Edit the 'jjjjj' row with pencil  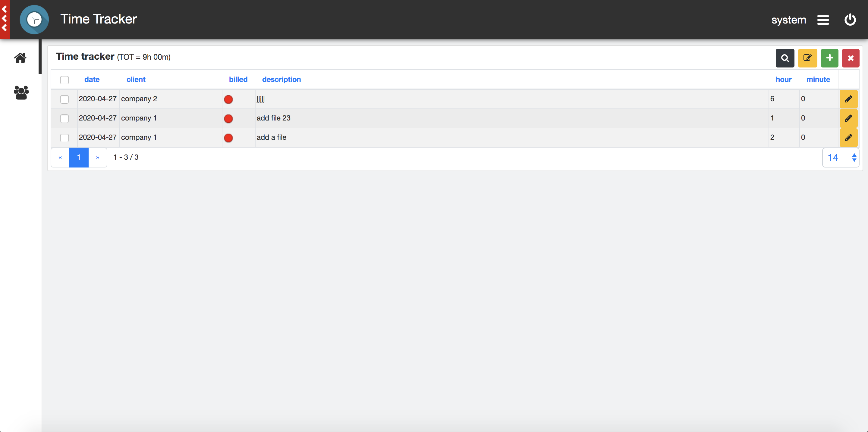click(848, 99)
